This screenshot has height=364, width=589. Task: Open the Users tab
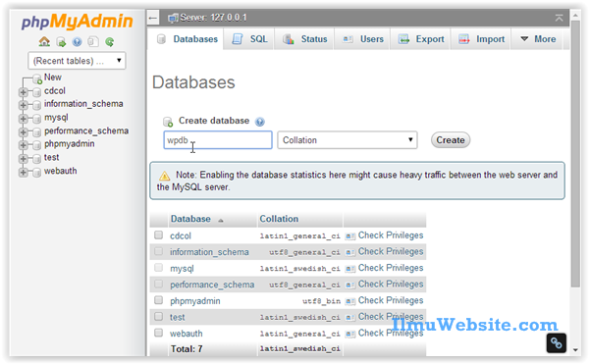click(362, 39)
